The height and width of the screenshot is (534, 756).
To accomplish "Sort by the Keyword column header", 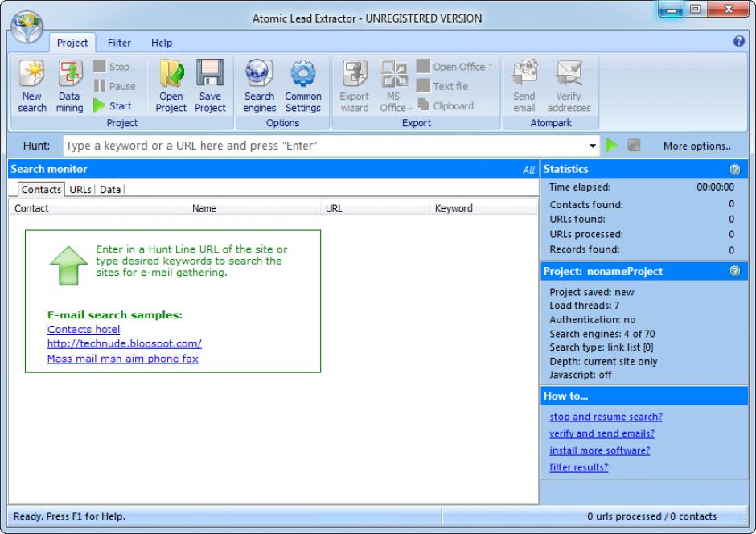I will [x=483, y=208].
